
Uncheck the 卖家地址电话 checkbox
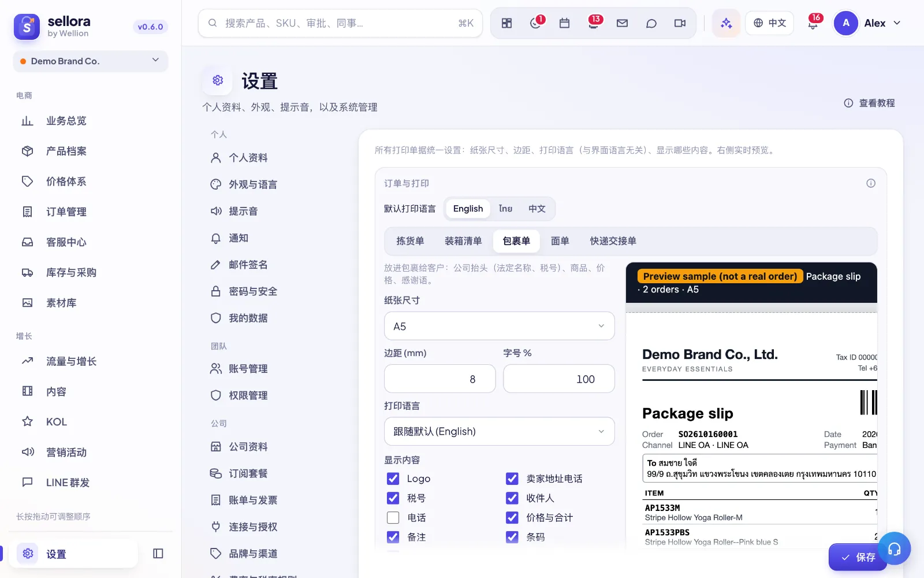pyautogui.click(x=512, y=479)
